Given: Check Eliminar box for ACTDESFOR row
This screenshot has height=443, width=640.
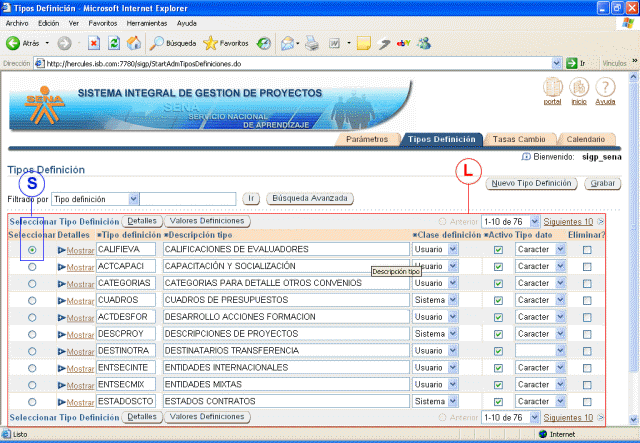Looking at the screenshot, I should pyautogui.click(x=587, y=317).
